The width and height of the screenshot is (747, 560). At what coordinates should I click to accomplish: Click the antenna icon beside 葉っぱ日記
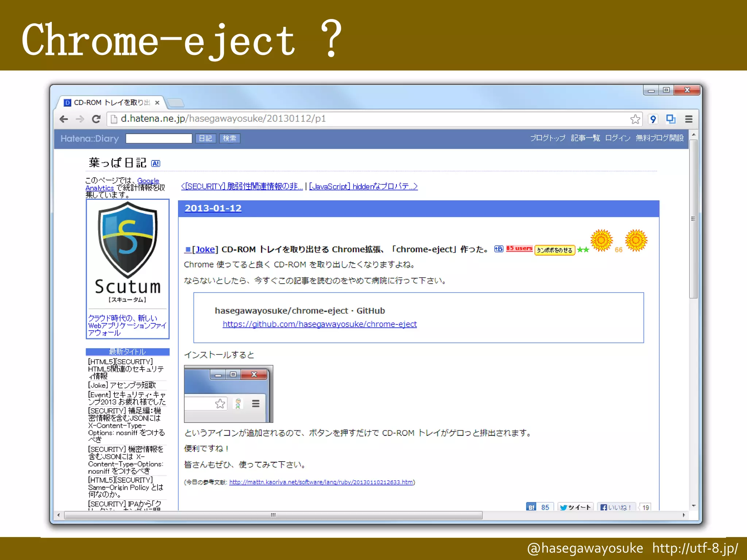[x=156, y=164]
